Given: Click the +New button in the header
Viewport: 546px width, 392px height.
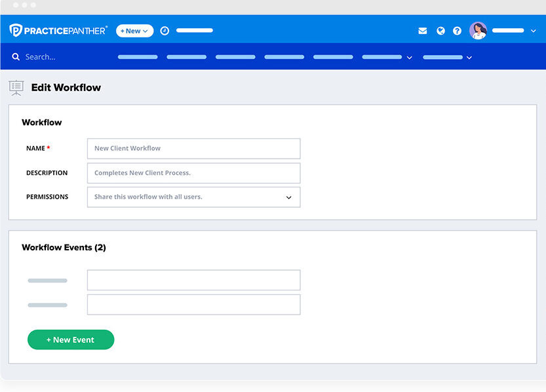Looking at the screenshot, I should click(134, 30).
